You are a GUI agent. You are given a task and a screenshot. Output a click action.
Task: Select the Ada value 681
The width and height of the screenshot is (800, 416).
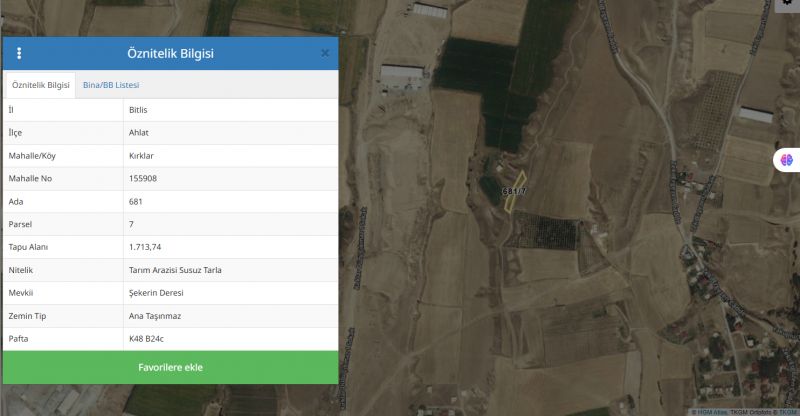[136, 201]
